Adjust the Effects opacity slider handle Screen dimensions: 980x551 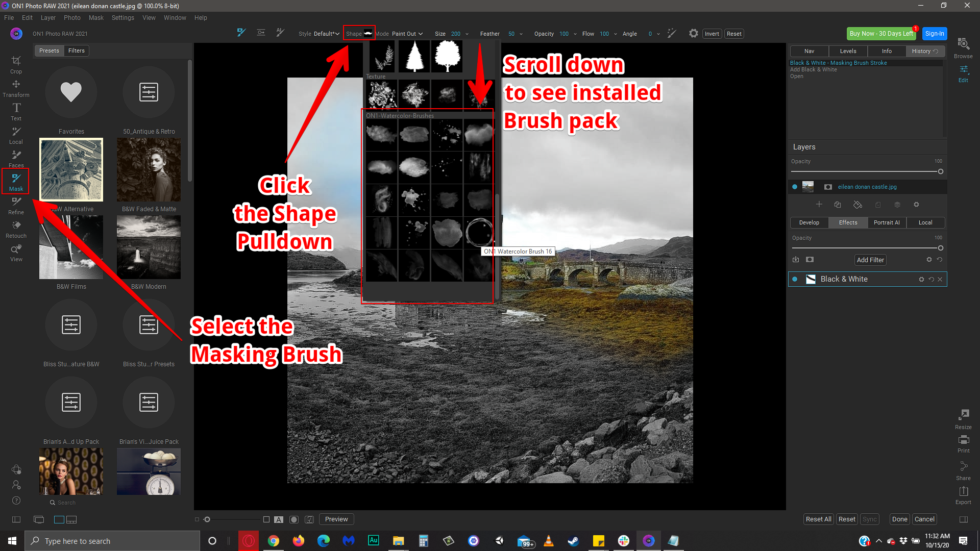pyautogui.click(x=940, y=248)
